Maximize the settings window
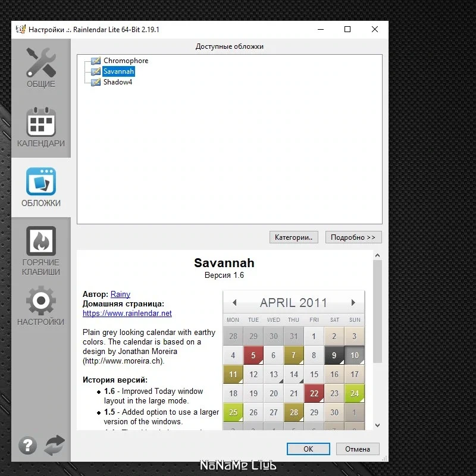The image size is (476, 476). click(x=347, y=29)
